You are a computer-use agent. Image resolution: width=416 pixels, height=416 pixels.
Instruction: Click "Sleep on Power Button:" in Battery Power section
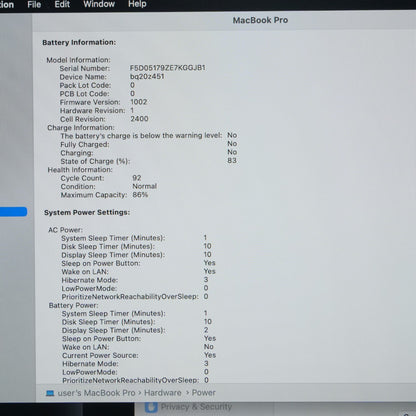(x=101, y=339)
